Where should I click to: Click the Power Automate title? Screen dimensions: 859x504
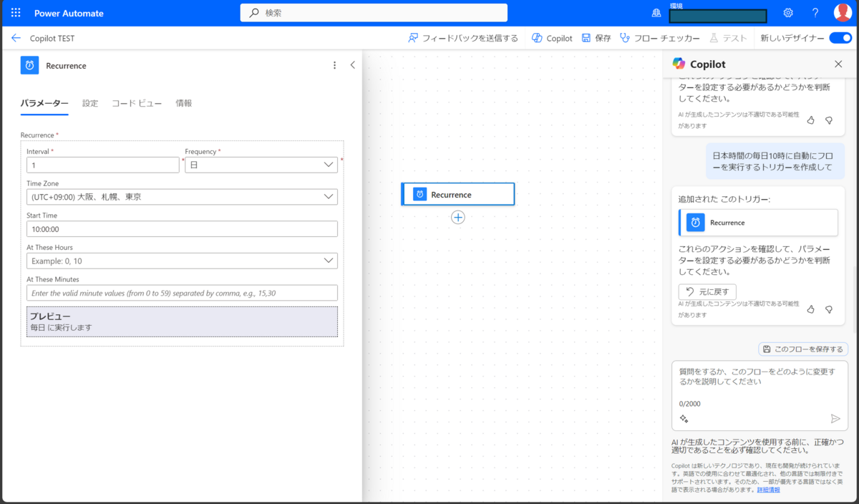(69, 13)
